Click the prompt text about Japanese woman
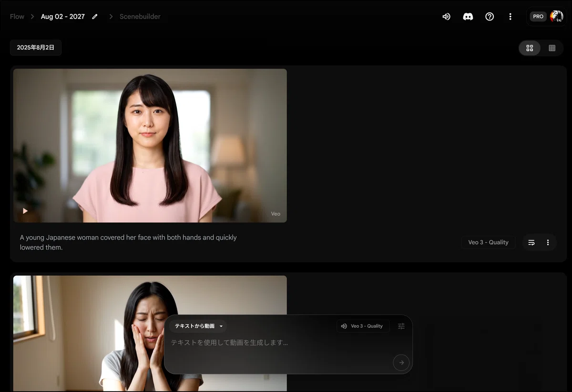Image resolution: width=572 pixels, height=392 pixels. 128,242
